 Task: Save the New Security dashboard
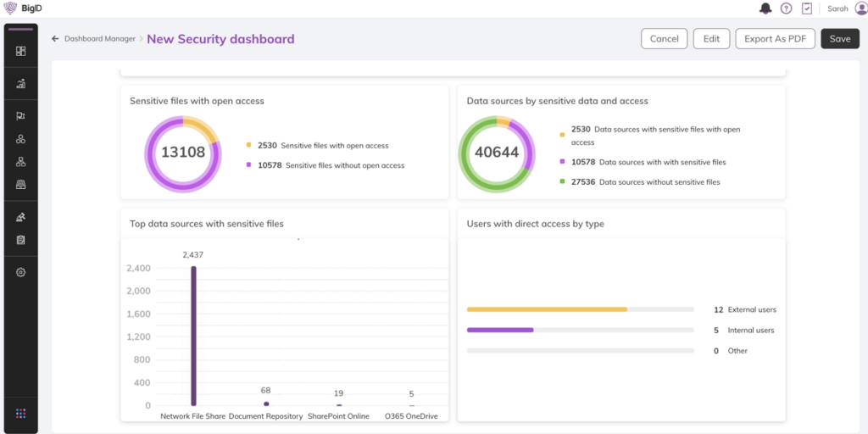(839, 39)
